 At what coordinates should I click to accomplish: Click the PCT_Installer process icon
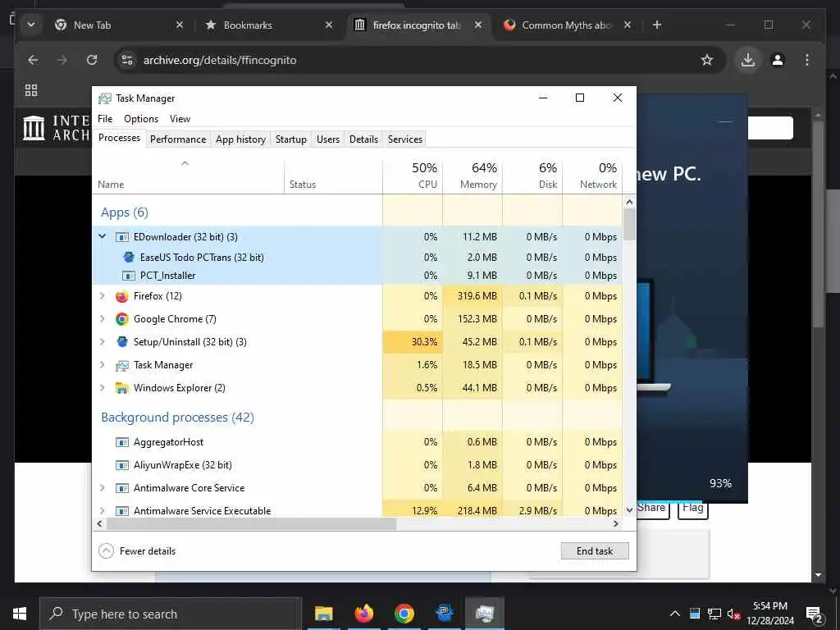point(129,276)
